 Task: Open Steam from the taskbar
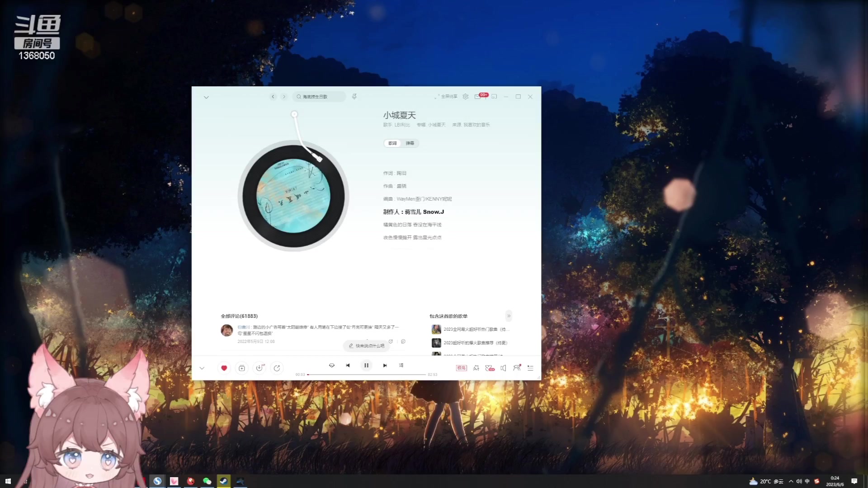pos(224,481)
